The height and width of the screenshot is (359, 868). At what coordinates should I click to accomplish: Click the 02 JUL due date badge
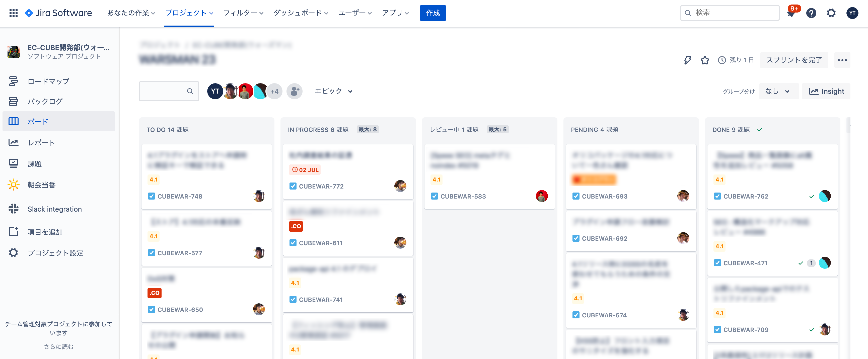[x=305, y=170]
